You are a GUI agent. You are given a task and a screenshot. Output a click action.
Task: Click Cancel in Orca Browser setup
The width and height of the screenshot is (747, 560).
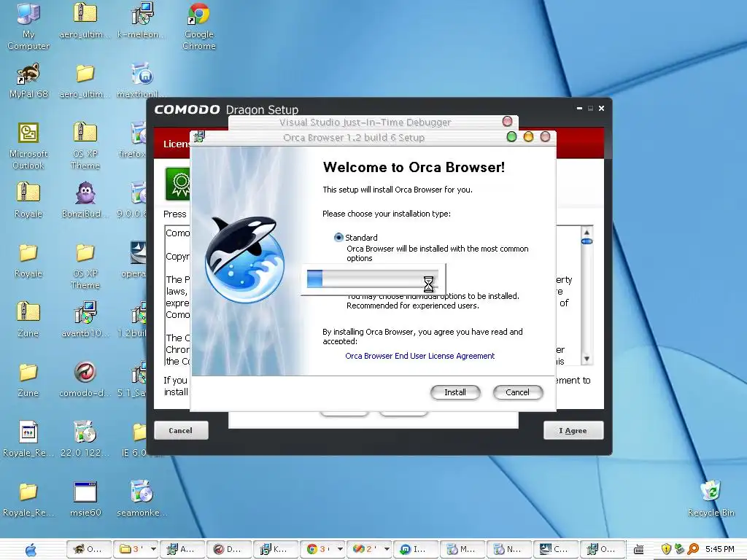click(517, 392)
